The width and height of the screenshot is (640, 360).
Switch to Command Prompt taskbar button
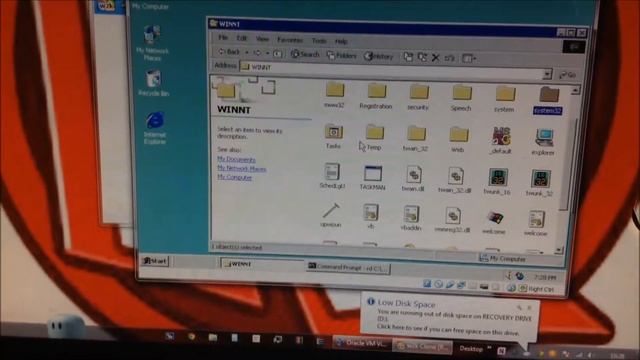pos(349,268)
